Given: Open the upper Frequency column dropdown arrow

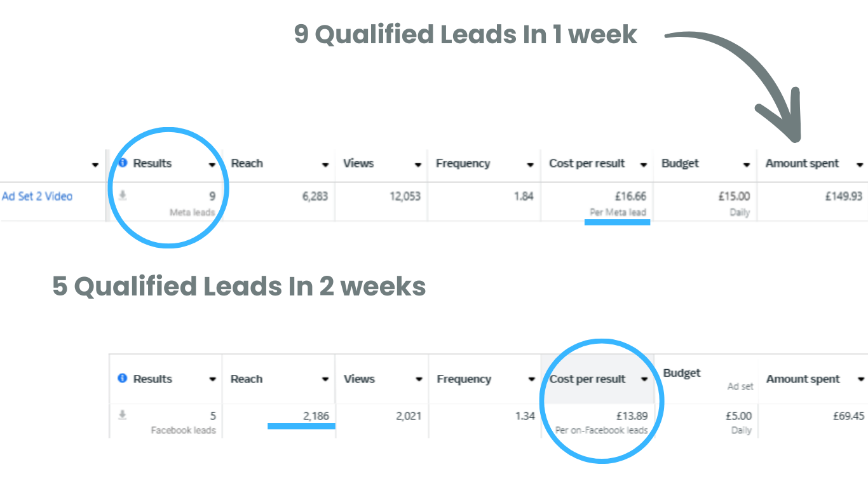Looking at the screenshot, I should coord(531,165).
